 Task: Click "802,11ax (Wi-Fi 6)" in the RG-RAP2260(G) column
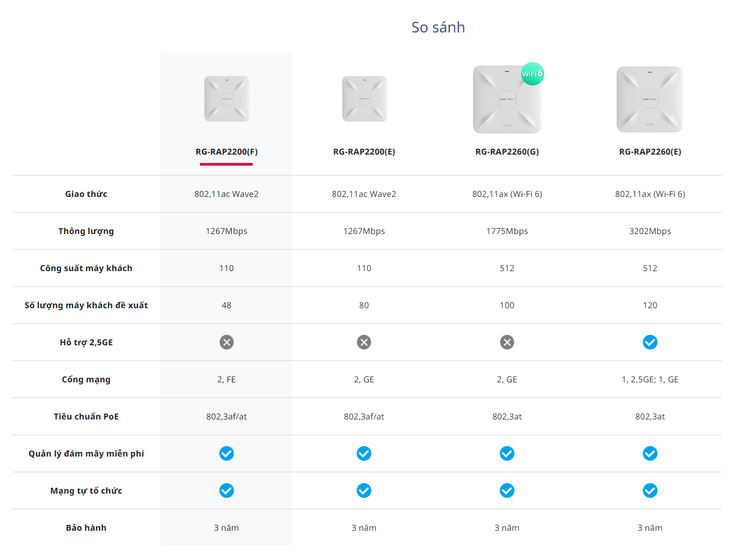coord(507,194)
